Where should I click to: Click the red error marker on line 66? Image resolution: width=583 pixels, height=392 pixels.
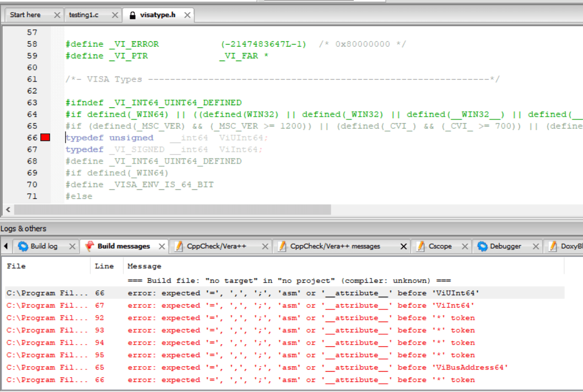click(x=45, y=138)
